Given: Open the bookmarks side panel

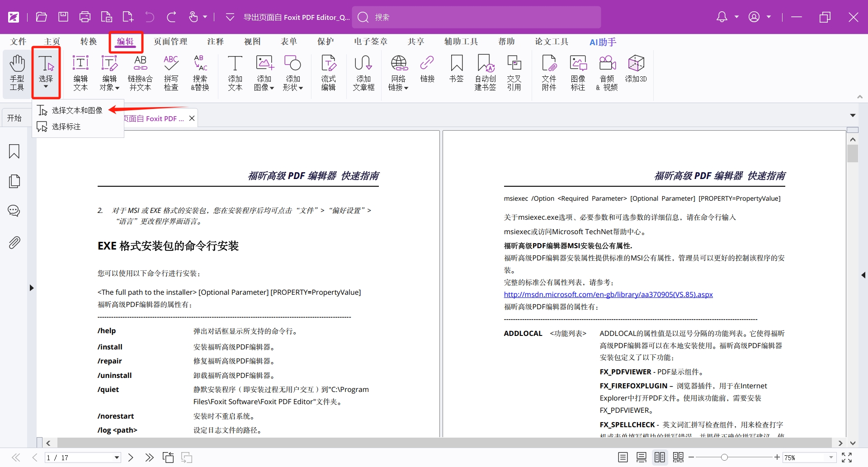Looking at the screenshot, I should (14, 151).
